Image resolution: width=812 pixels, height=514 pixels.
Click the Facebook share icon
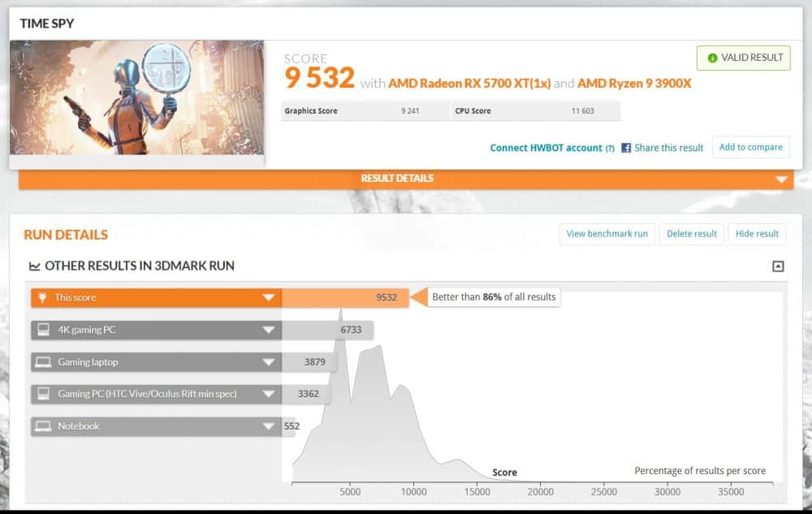[x=626, y=148]
